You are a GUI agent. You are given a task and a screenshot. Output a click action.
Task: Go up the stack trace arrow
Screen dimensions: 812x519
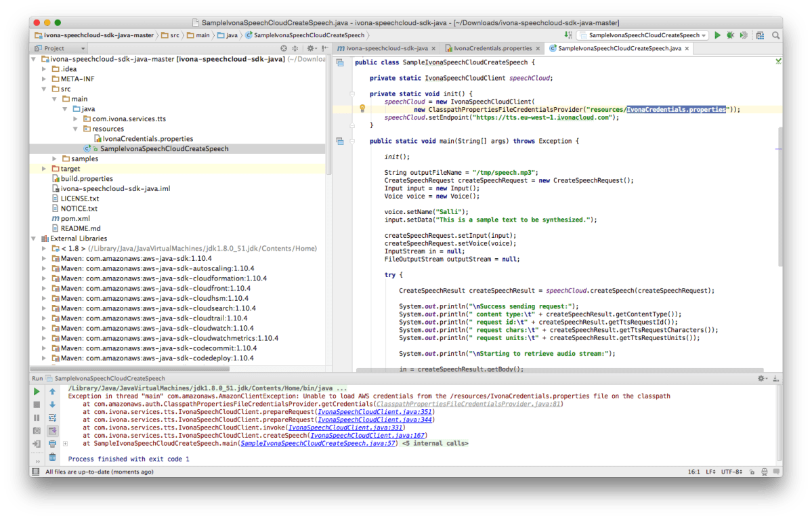[52, 392]
